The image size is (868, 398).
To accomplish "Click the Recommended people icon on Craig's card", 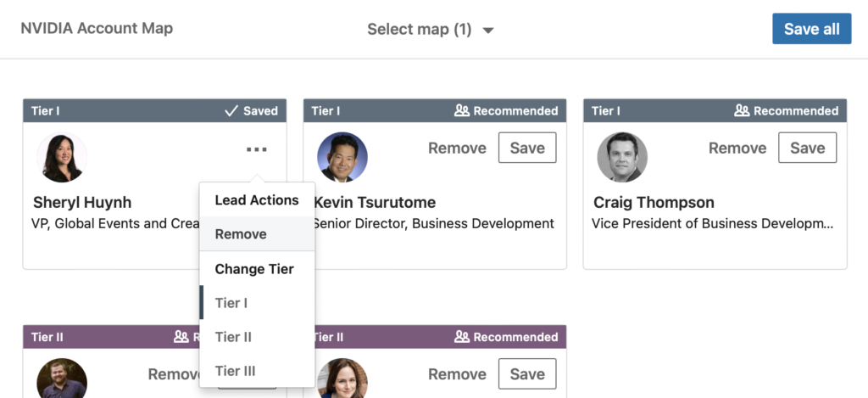I will click(x=742, y=110).
